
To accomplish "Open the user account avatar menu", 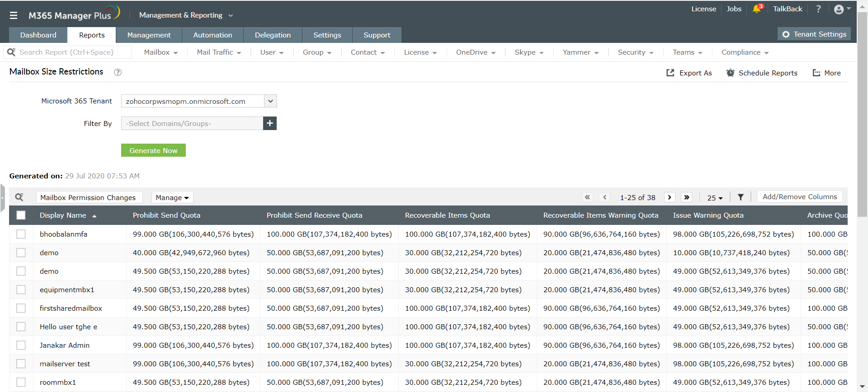I will (x=839, y=9).
